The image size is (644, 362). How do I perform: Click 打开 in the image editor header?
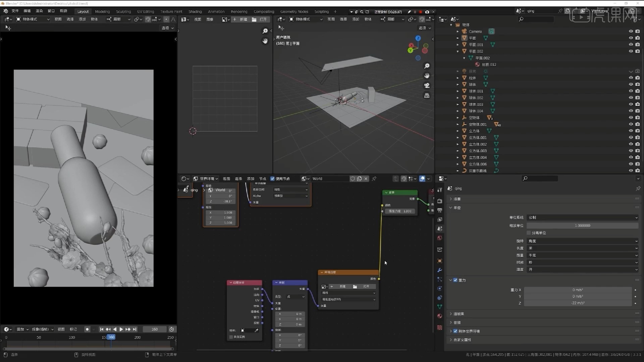(260, 19)
